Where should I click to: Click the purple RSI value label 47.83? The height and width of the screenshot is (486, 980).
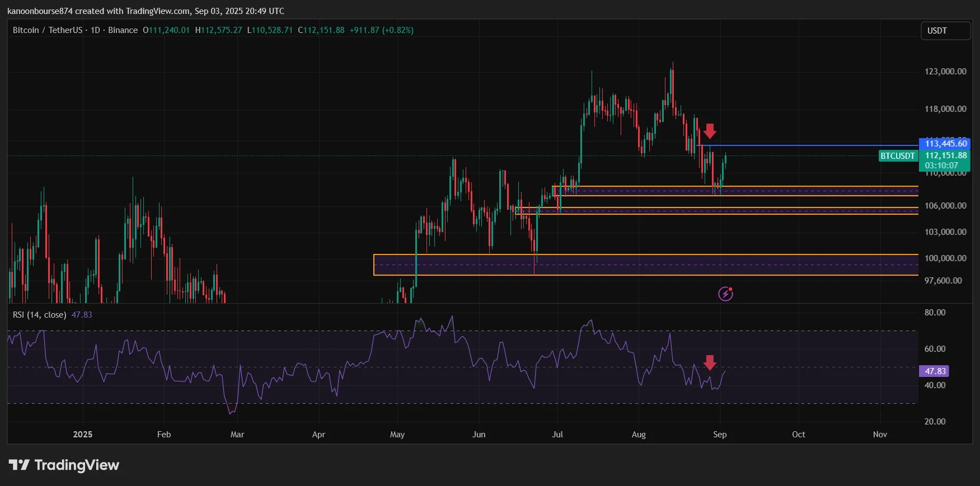(935, 371)
